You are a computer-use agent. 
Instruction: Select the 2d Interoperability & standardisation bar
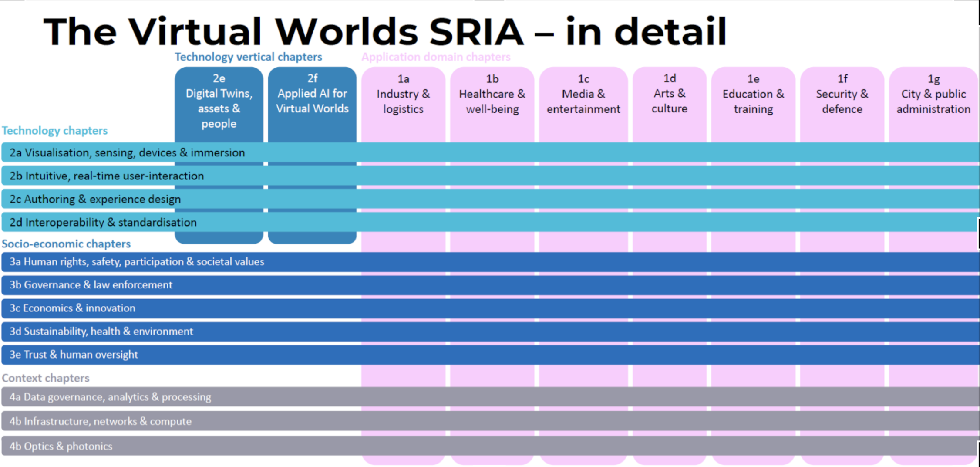pos(103,223)
